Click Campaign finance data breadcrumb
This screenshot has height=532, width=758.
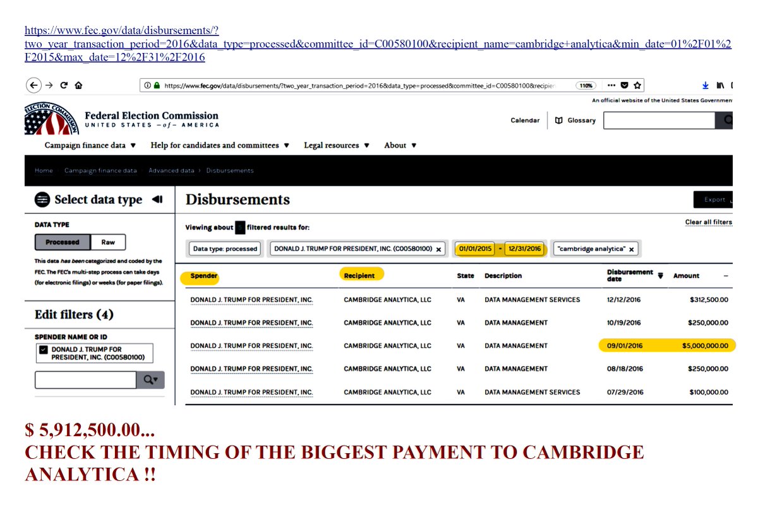pyautogui.click(x=100, y=170)
